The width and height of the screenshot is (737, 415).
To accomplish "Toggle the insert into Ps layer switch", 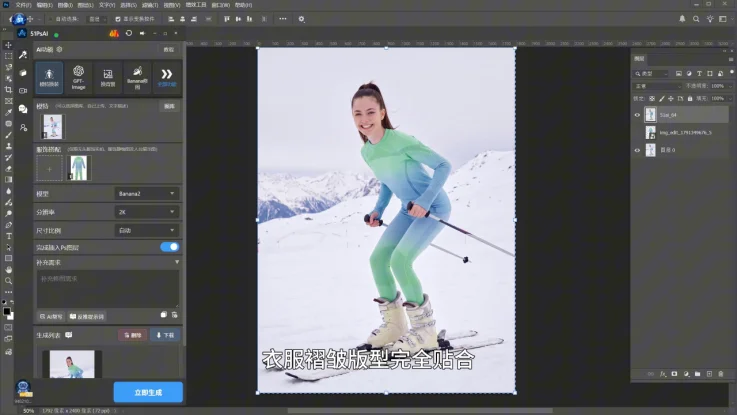I will pyautogui.click(x=170, y=247).
